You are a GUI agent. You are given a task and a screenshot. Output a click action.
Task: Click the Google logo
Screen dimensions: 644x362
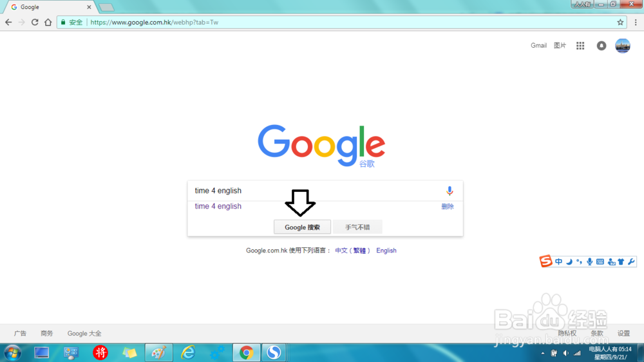pyautogui.click(x=321, y=146)
